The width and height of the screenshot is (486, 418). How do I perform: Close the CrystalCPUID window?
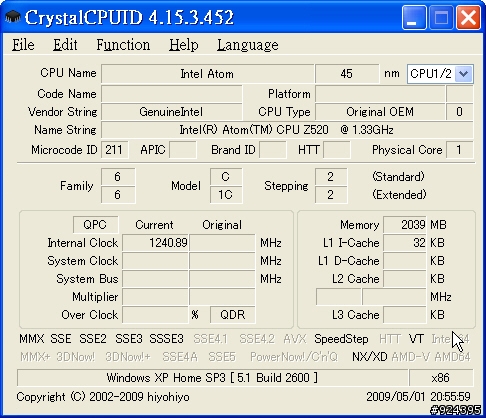click(468, 18)
